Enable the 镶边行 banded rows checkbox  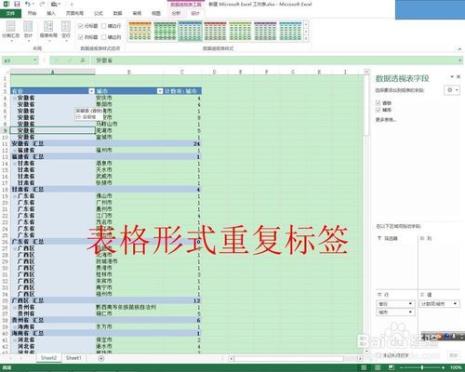click(x=104, y=26)
